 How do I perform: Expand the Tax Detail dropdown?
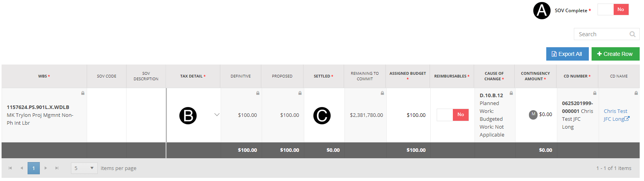tap(217, 115)
